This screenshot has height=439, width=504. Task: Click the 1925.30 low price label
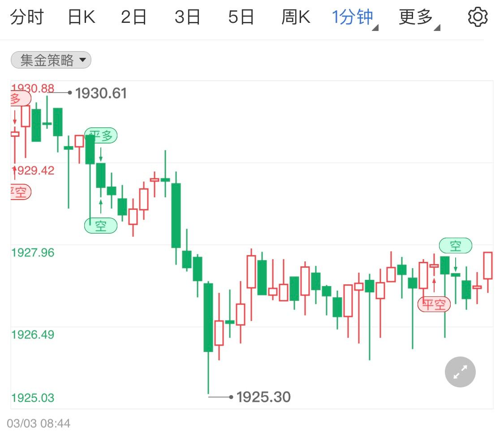tap(263, 397)
